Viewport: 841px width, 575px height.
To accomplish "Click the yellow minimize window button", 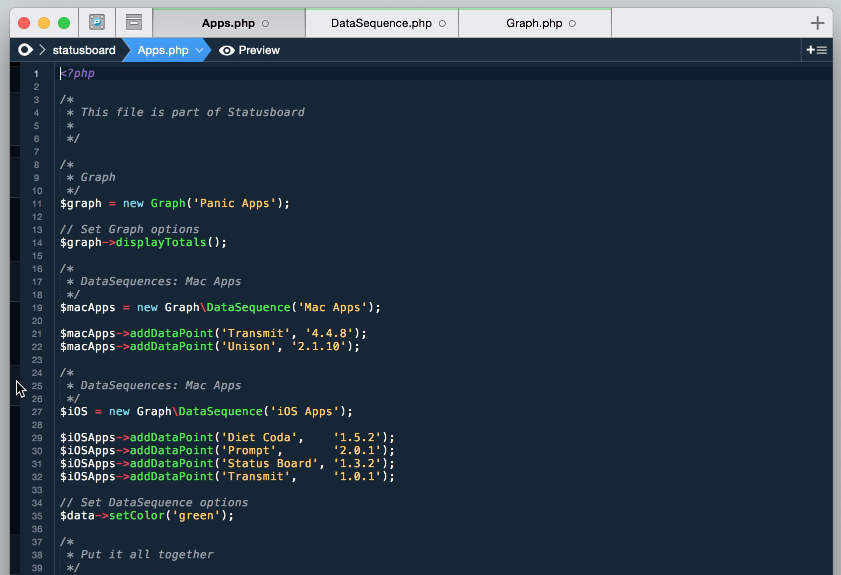I will (x=44, y=23).
